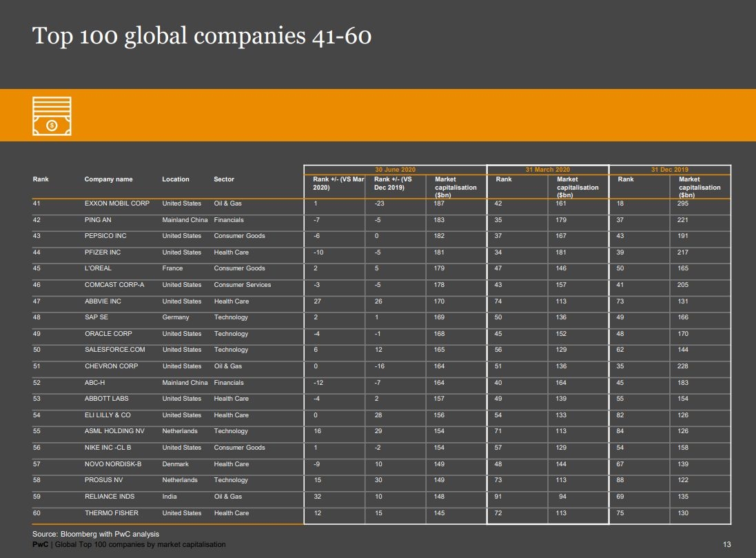Click 'Oil & Gas' sector in EXXON MOBIL row
This screenshot has width=756, height=558.
pos(227,203)
